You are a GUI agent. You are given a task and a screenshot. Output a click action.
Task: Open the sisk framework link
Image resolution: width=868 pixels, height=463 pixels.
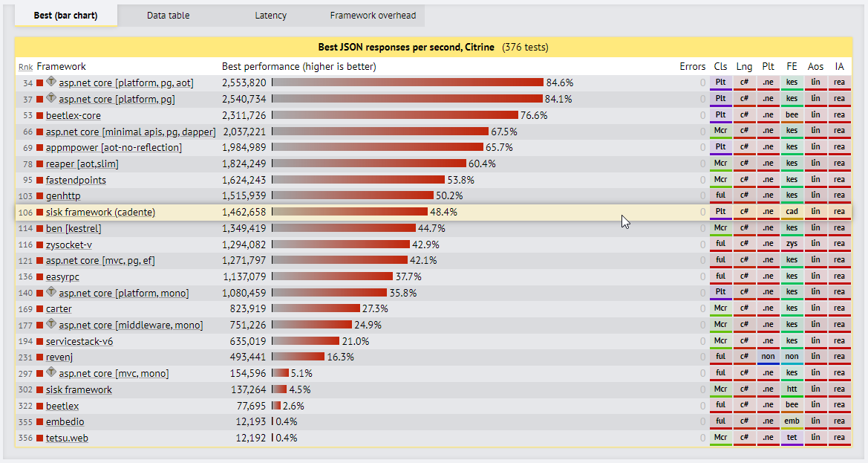[x=78, y=389]
